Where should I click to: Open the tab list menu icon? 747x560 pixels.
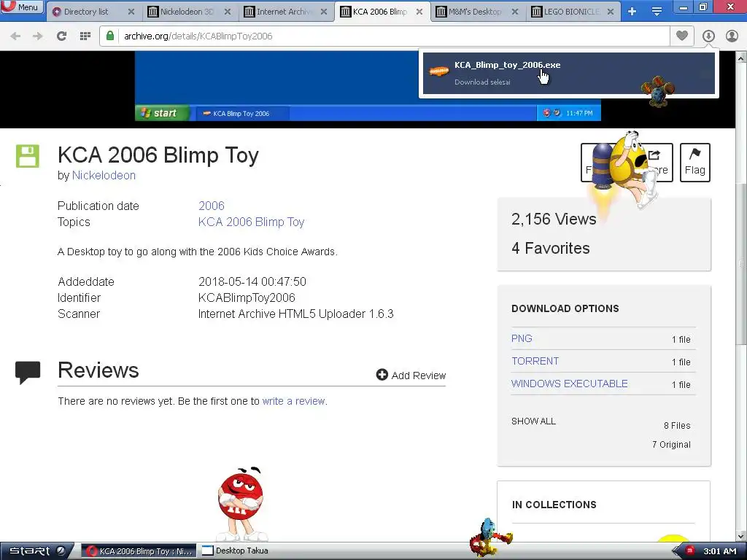click(657, 12)
